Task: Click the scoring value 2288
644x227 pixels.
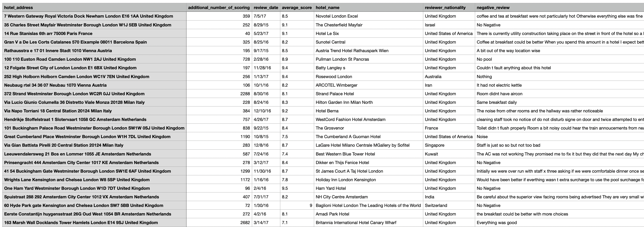Action: click(219, 94)
